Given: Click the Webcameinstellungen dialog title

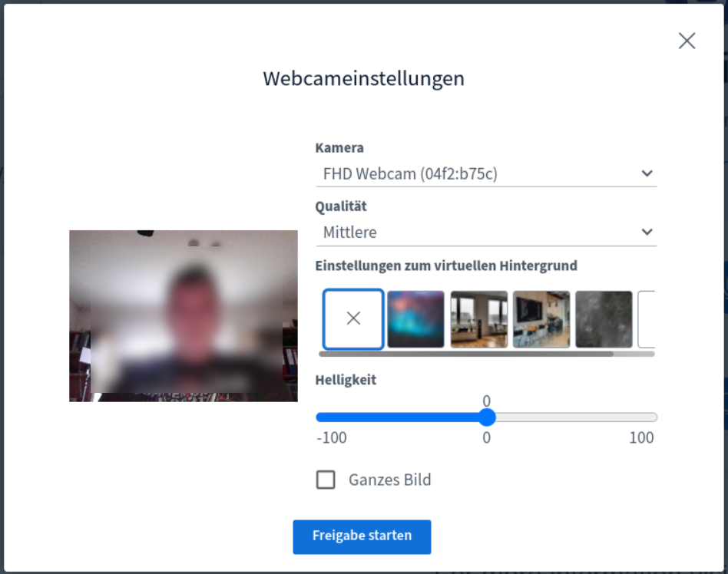Looking at the screenshot, I should tap(363, 78).
